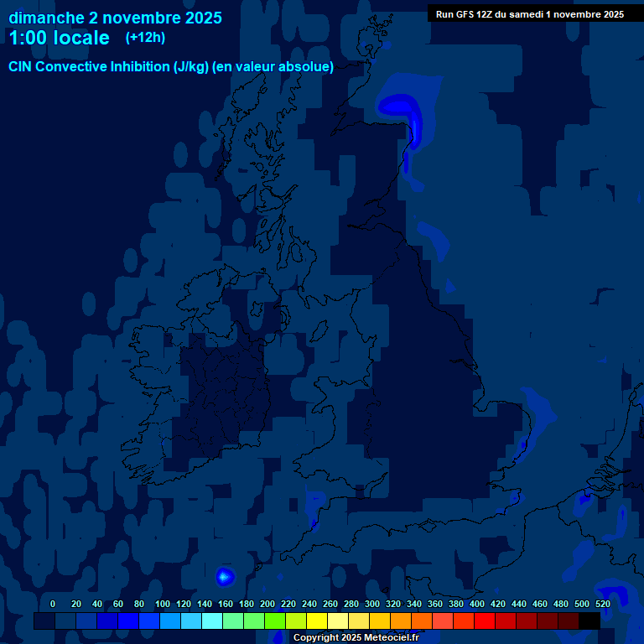Click the legend label '460'

tap(540, 604)
